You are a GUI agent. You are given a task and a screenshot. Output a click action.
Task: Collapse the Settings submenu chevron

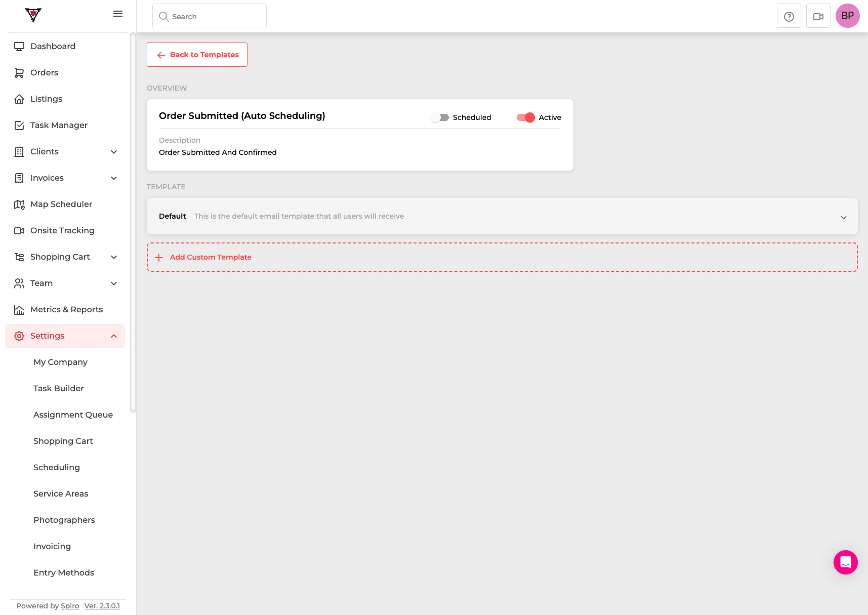114,336
